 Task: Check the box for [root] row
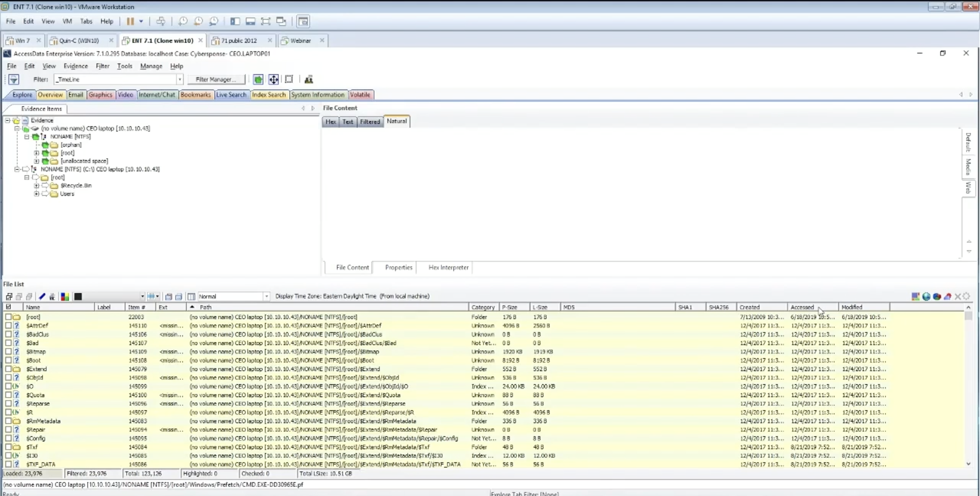pyautogui.click(x=9, y=316)
